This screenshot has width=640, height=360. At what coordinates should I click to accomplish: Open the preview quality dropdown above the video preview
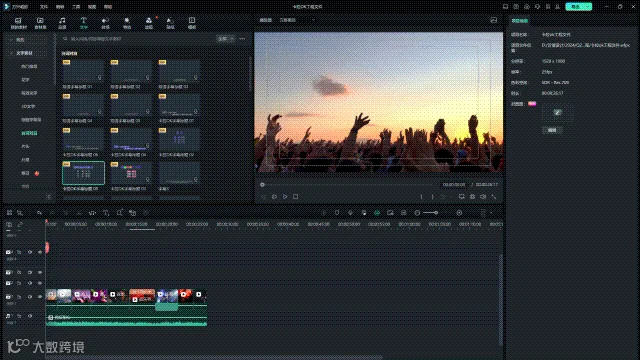(x=297, y=20)
